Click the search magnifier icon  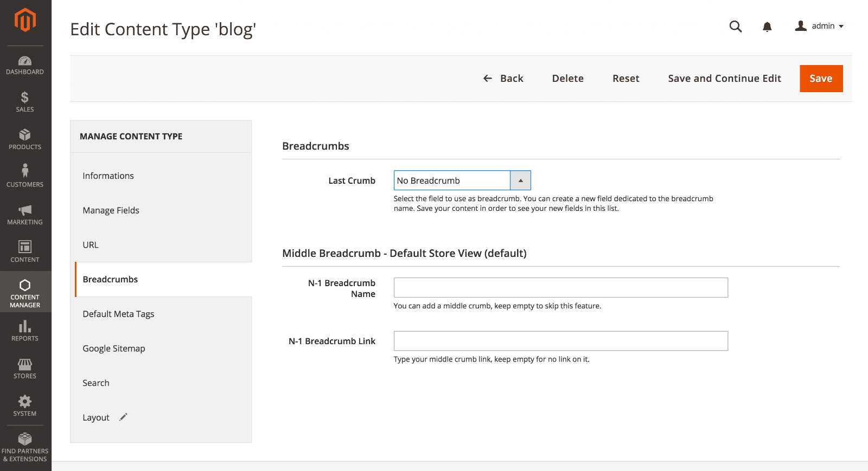click(x=736, y=27)
